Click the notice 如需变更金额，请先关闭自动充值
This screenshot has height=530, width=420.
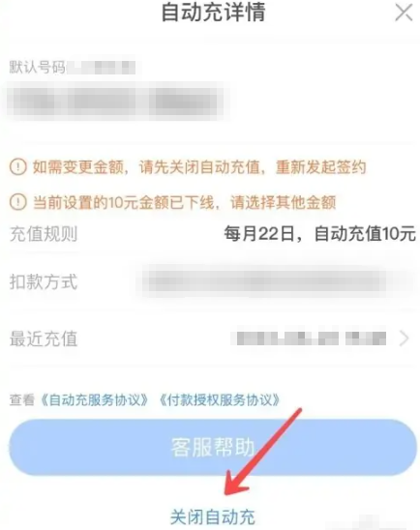point(199,167)
